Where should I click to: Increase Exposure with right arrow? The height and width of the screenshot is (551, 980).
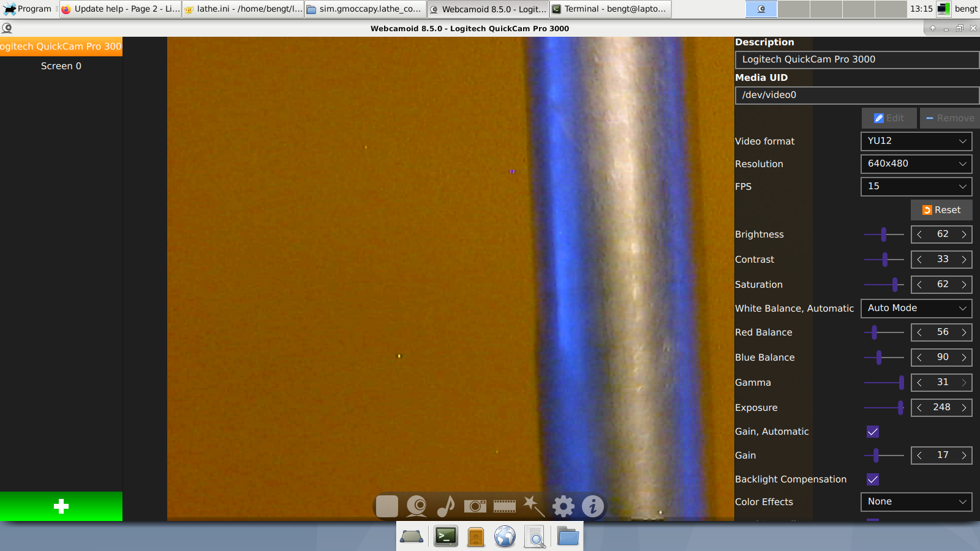click(x=963, y=408)
